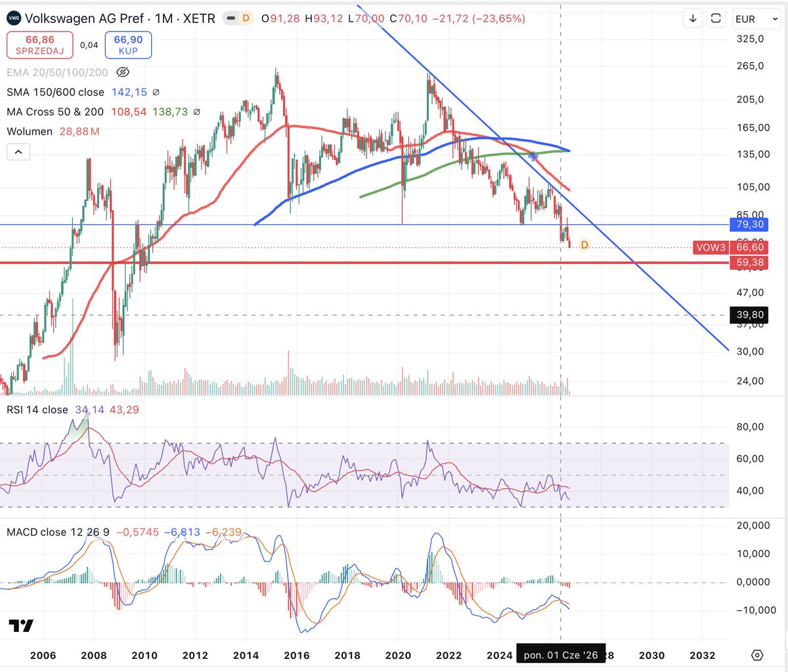788x672 pixels.
Task: Click the 2020 label on the time axis
Action: [x=398, y=655]
